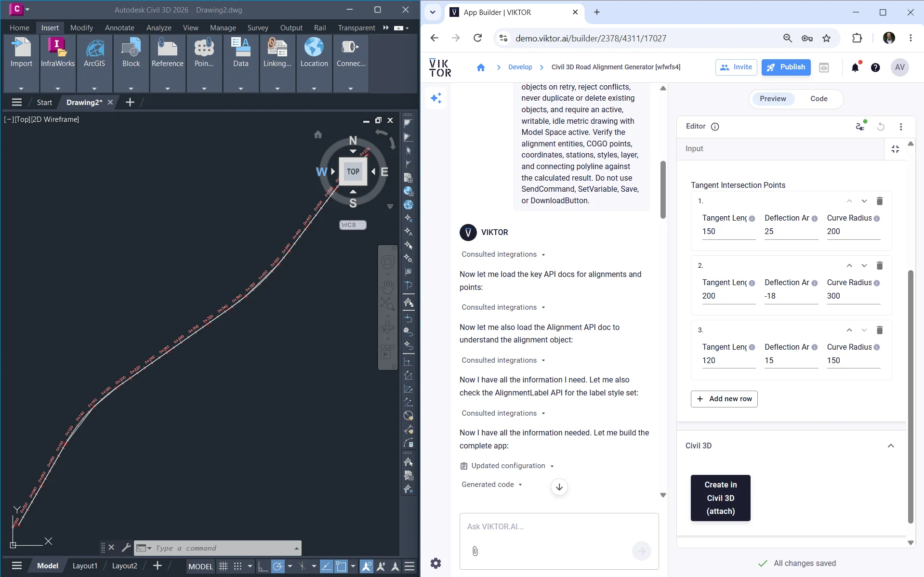Select the Pan hand tool in navigation bar
Screen dimensions: 924x577
click(x=388, y=288)
